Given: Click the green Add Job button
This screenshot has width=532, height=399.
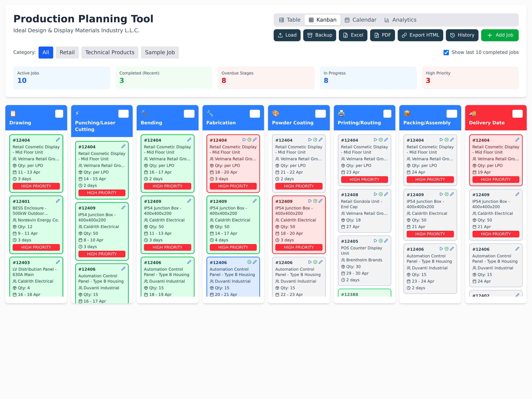Looking at the screenshot, I should [x=499, y=35].
